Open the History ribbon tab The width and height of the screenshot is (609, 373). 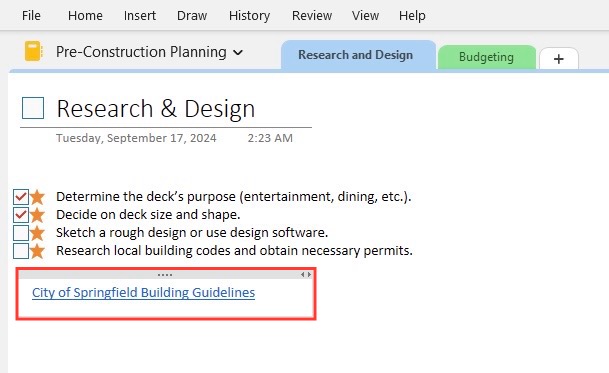pos(249,16)
